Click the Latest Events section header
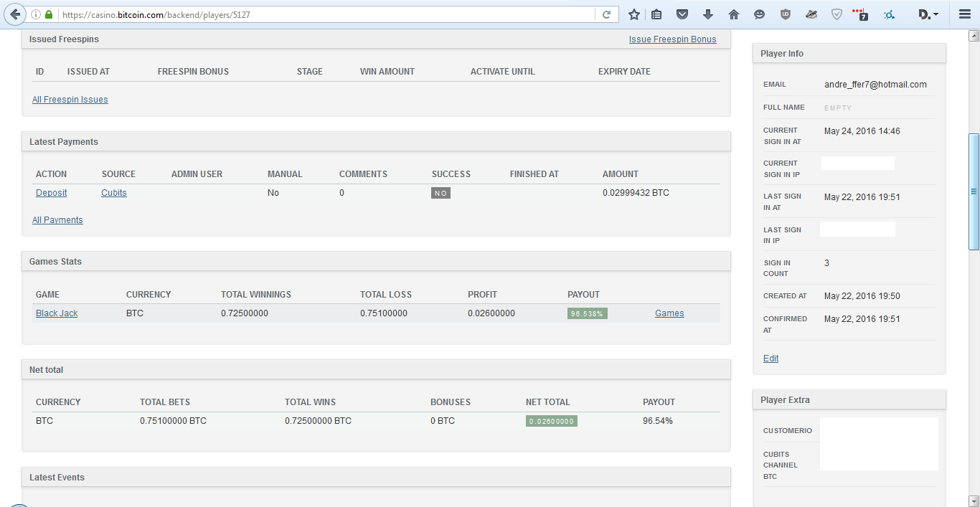Image resolution: width=980 pixels, height=507 pixels. pyautogui.click(x=376, y=478)
